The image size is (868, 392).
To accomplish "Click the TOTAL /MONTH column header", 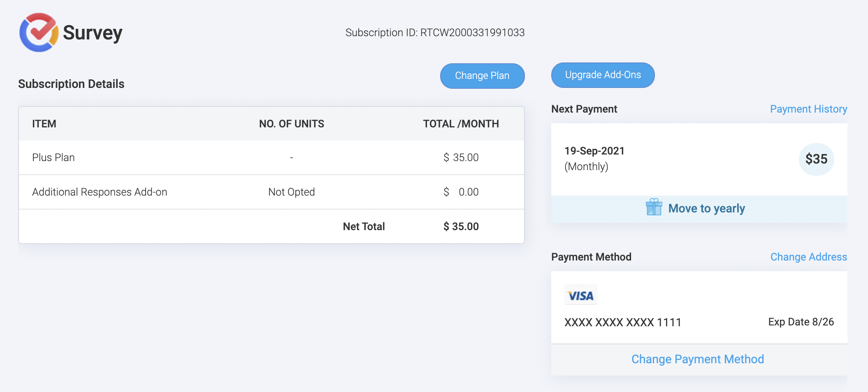I will click(x=461, y=124).
